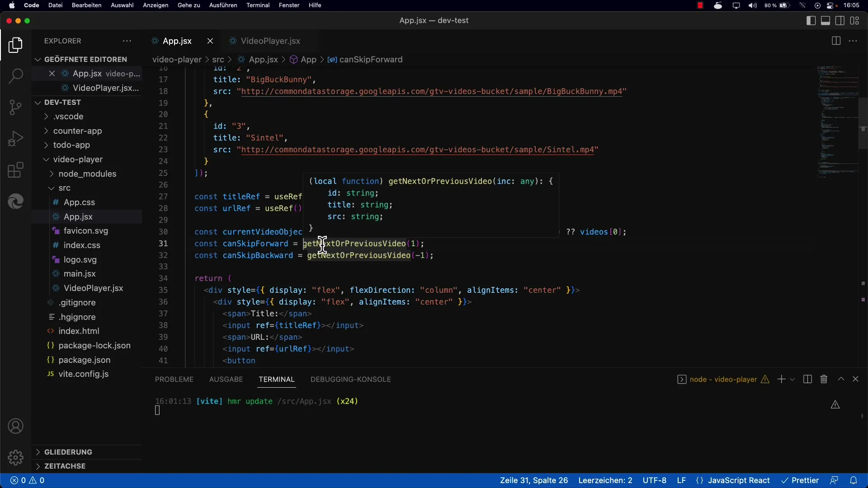Image resolution: width=868 pixels, height=488 pixels.
Task: Open the Ausführen menu
Action: [223, 5]
